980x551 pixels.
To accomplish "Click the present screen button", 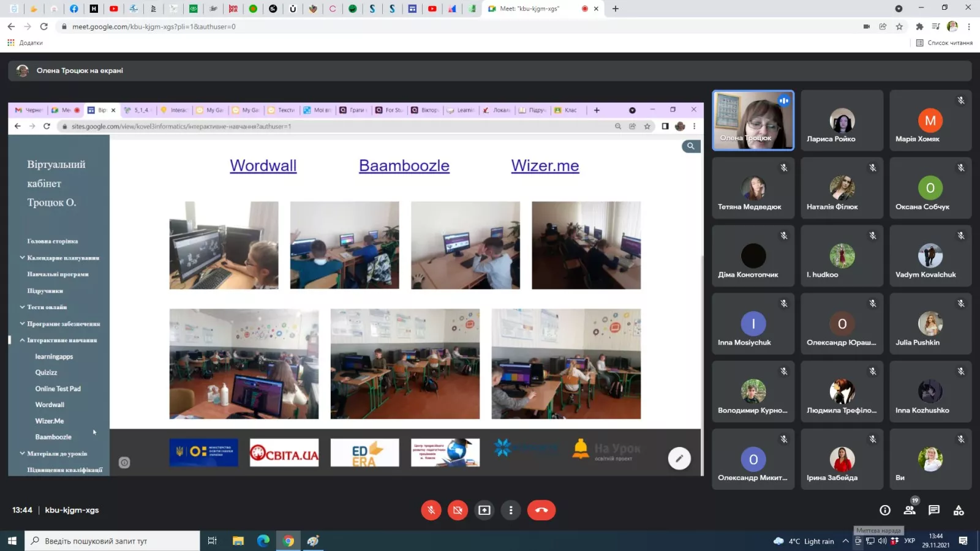I will tap(484, 510).
